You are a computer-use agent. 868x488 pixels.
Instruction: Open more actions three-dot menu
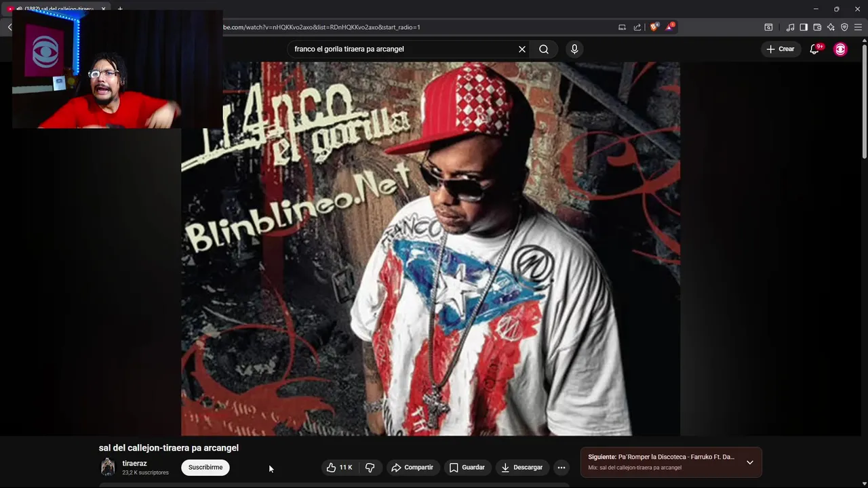click(561, 467)
